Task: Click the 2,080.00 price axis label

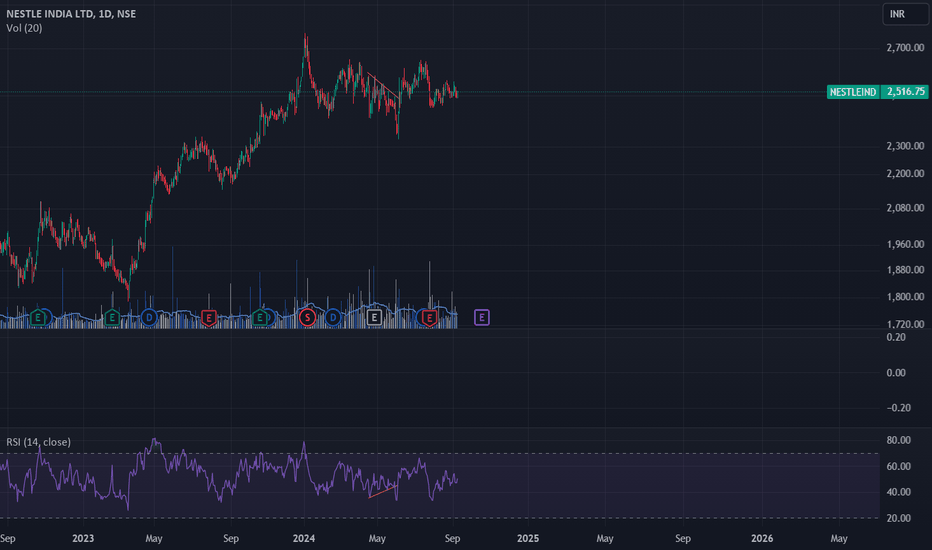Action: (x=905, y=208)
